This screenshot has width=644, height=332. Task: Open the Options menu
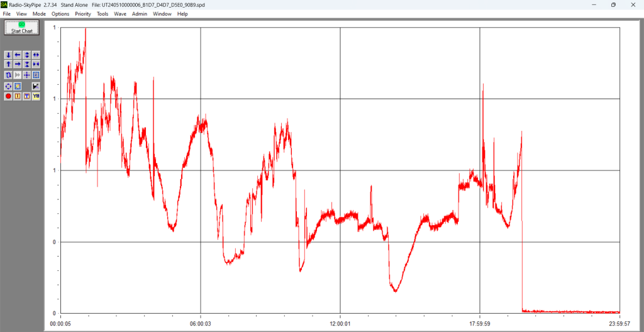pyautogui.click(x=60, y=14)
